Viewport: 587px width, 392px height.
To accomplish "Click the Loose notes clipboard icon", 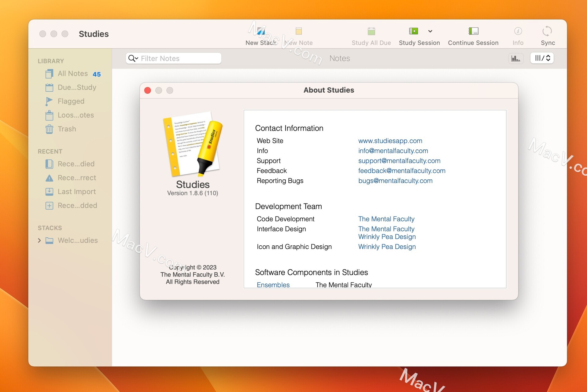I will [49, 115].
